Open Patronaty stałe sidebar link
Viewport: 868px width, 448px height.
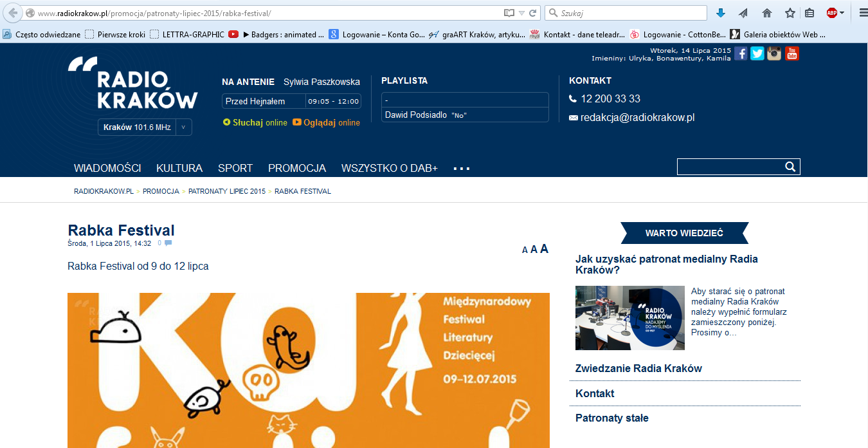coord(612,418)
